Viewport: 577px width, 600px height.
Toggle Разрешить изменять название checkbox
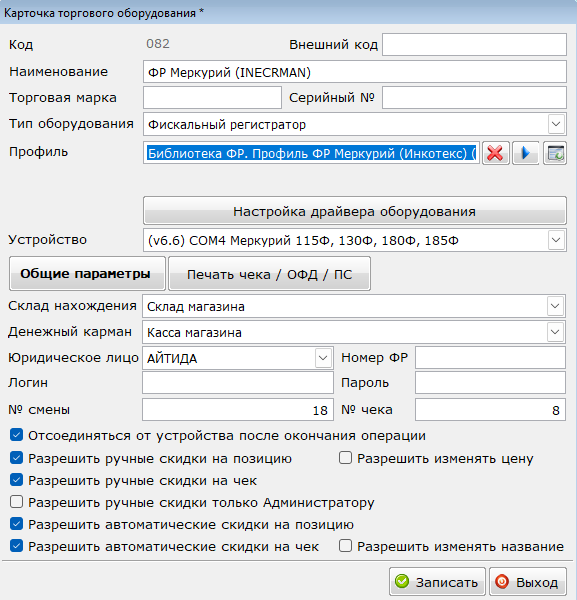click(345, 546)
